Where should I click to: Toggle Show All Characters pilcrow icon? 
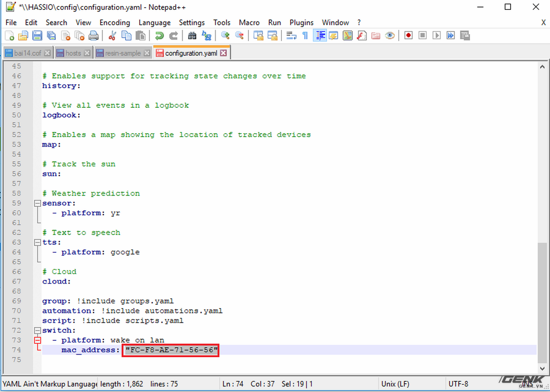pos(306,36)
